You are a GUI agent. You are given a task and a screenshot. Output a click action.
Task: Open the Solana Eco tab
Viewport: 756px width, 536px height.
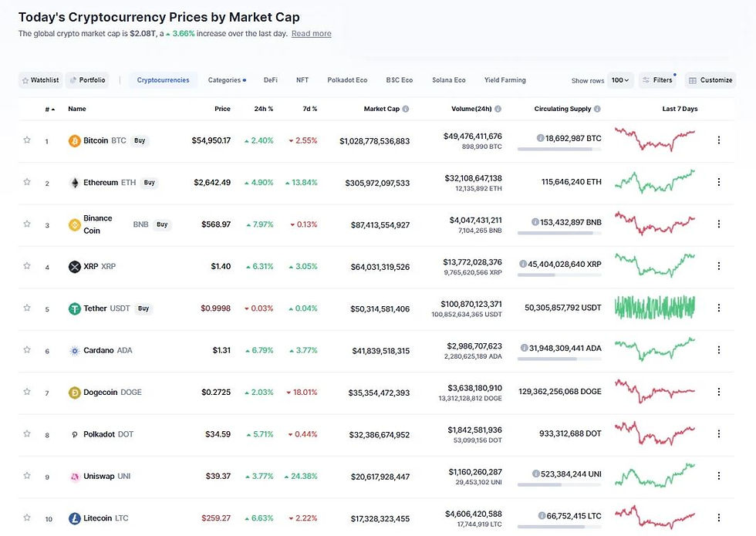tap(449, 80)
